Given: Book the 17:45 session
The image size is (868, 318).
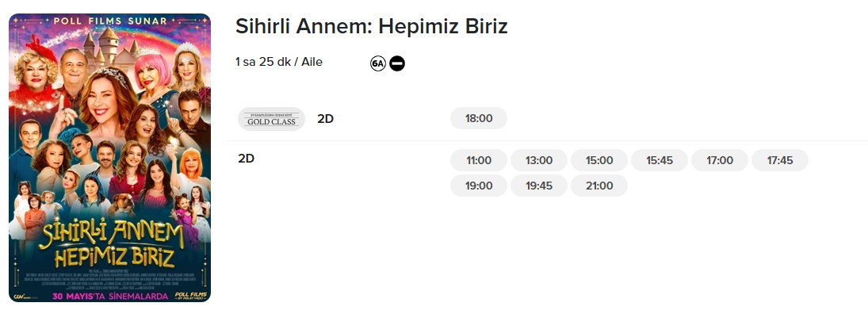Looking at the screenshot, I should click(x=780, y=160).
